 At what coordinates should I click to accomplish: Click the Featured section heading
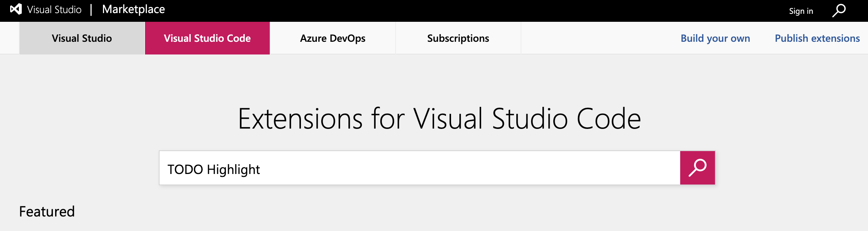(47, 211)
